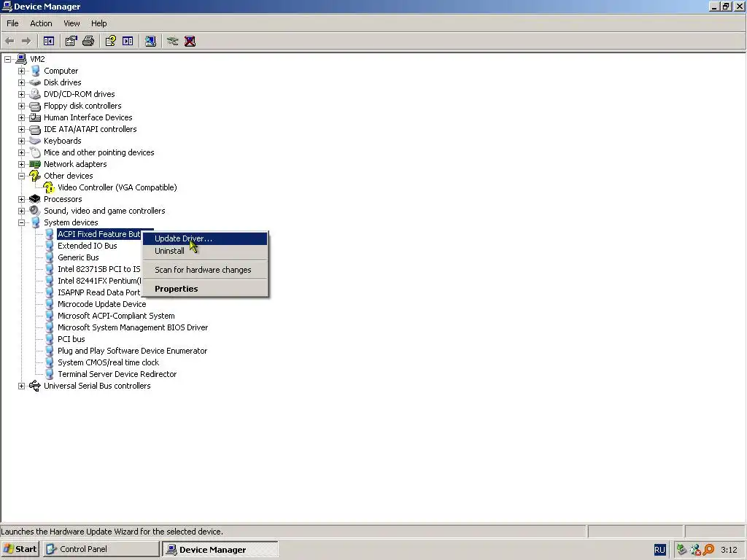Click the yellow warning icon of Video Controller

pyautogui.click(x=49, y=187)
